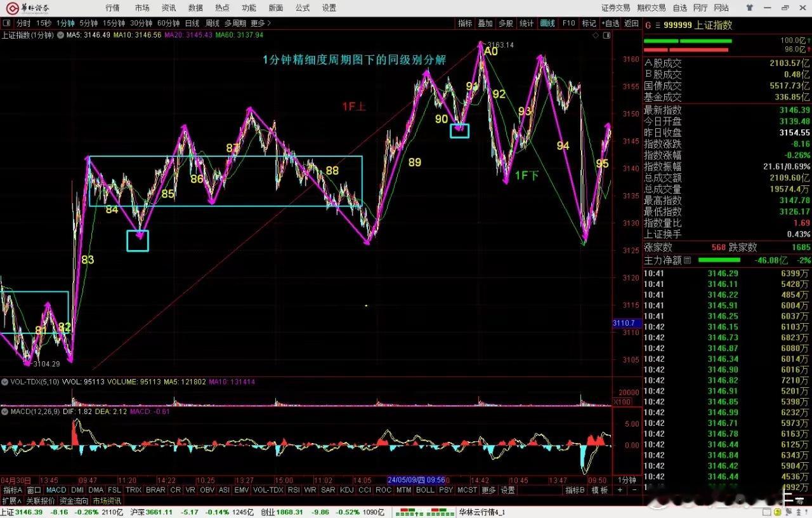This screenshot has width=812, height=518.
Task: Click the detail icon next to 主力净额
Action: click(687, 260)
